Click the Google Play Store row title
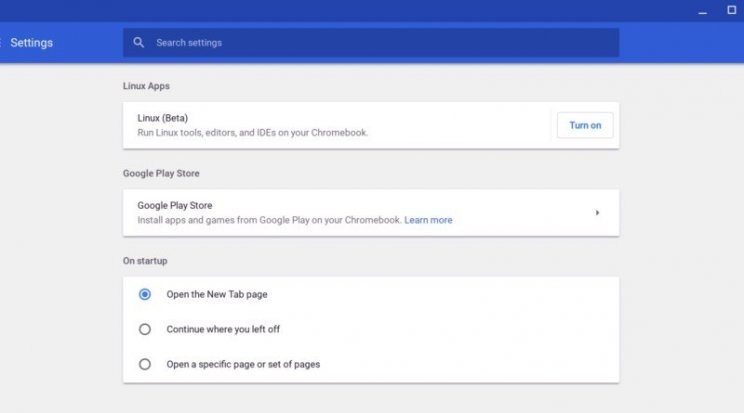The image size is (744, 413). tap(175, 205)
